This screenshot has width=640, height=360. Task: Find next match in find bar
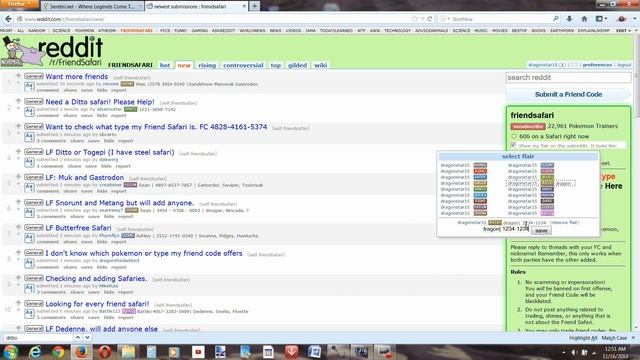click(x=87, y=338)
